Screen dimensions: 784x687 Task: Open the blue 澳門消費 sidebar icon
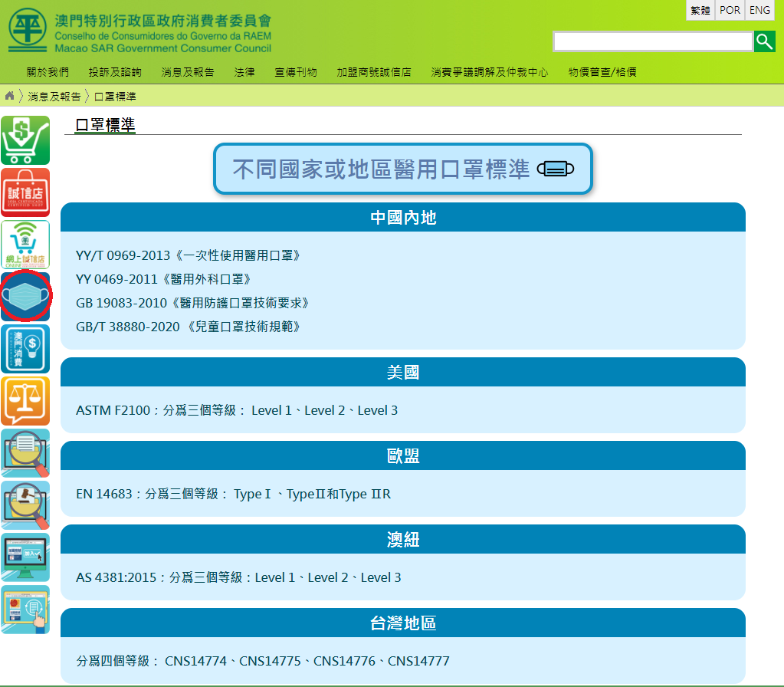[x=25, y=348]
